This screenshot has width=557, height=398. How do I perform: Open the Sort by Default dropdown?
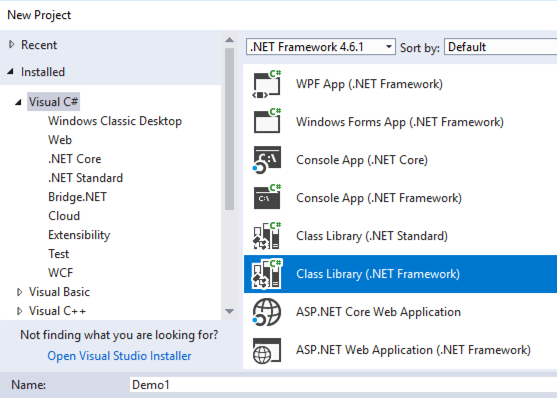tap(501, 47)
